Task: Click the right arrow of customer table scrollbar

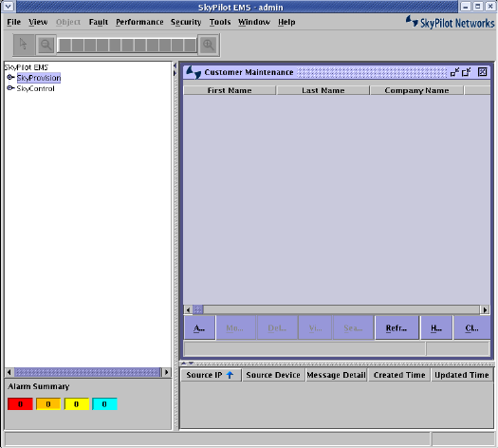Action: pyautogui.click(x=485, y=309)
